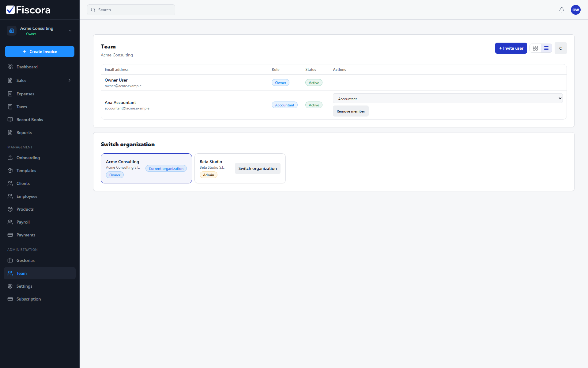The height and width of the screenshot is (368, 588).
Task: Click Active status for Ana Accountant
Action: (x=314, y=105)
